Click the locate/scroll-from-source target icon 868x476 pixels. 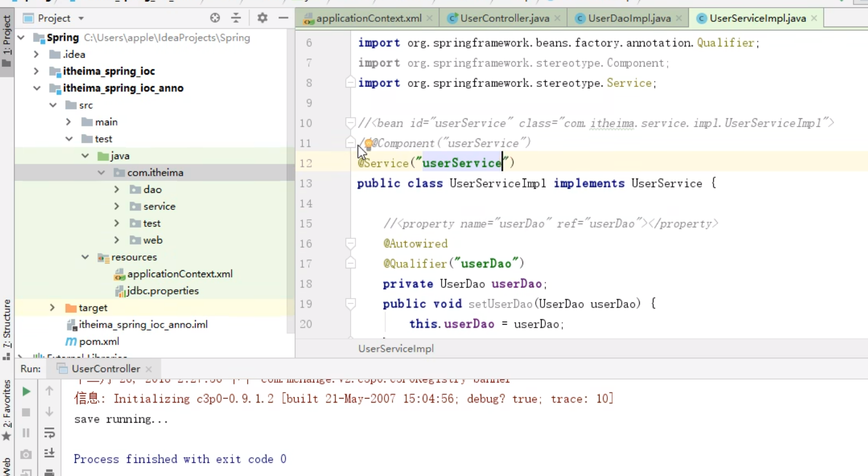(x=215, y=18)
